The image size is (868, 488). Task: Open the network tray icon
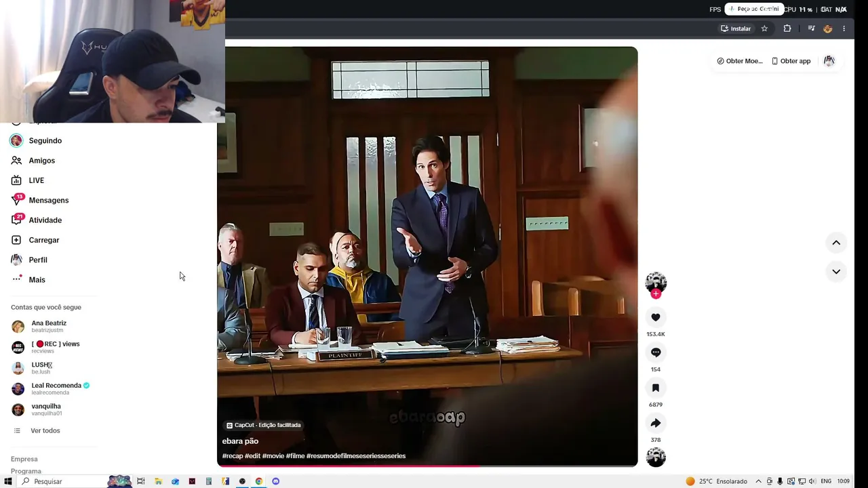tap(802, 481)
